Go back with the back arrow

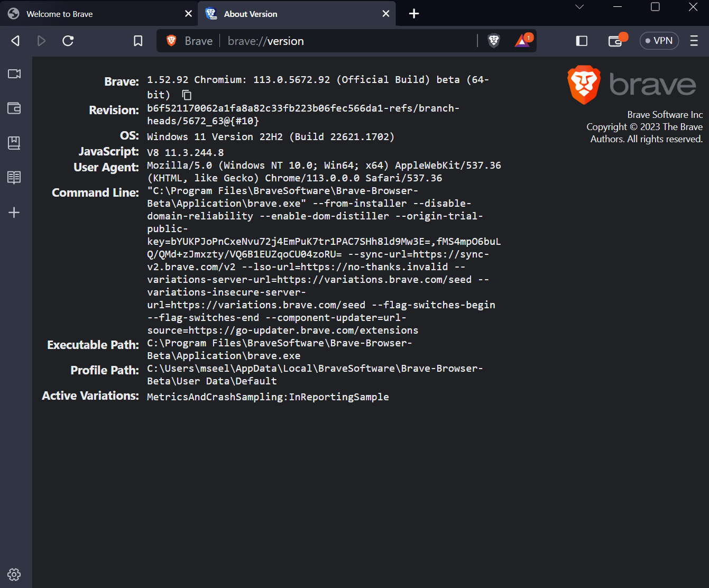15,41
